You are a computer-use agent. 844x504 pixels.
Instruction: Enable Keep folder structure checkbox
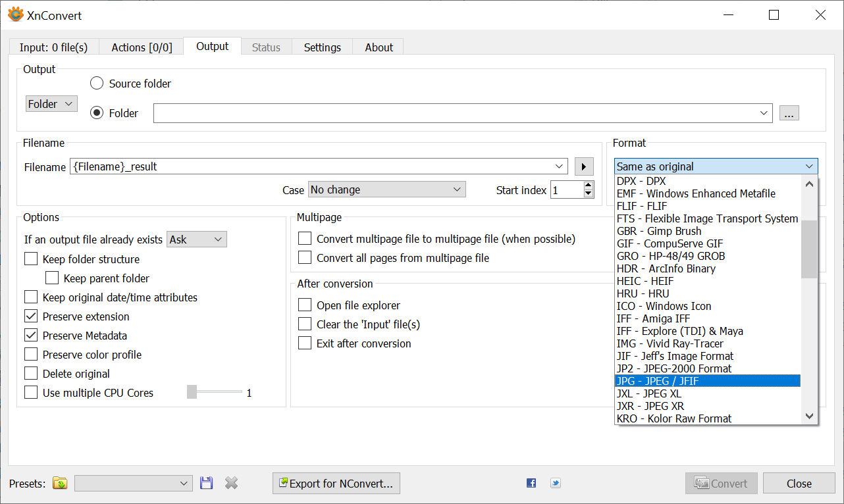point(31,259)
